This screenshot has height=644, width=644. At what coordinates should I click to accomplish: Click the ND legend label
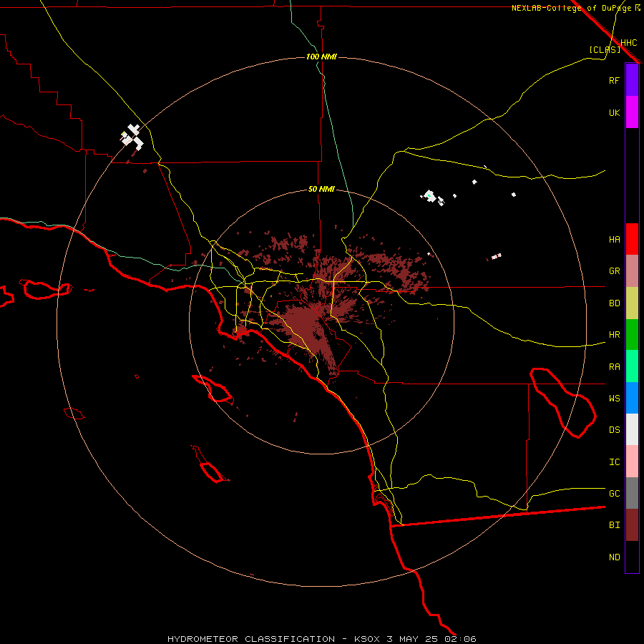(614, 557)
